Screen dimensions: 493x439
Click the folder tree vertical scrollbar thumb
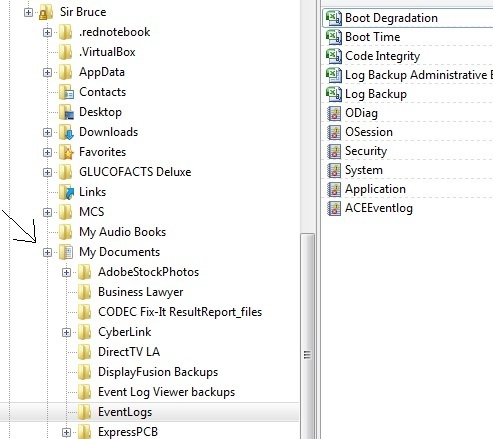[x=307, y=336]
